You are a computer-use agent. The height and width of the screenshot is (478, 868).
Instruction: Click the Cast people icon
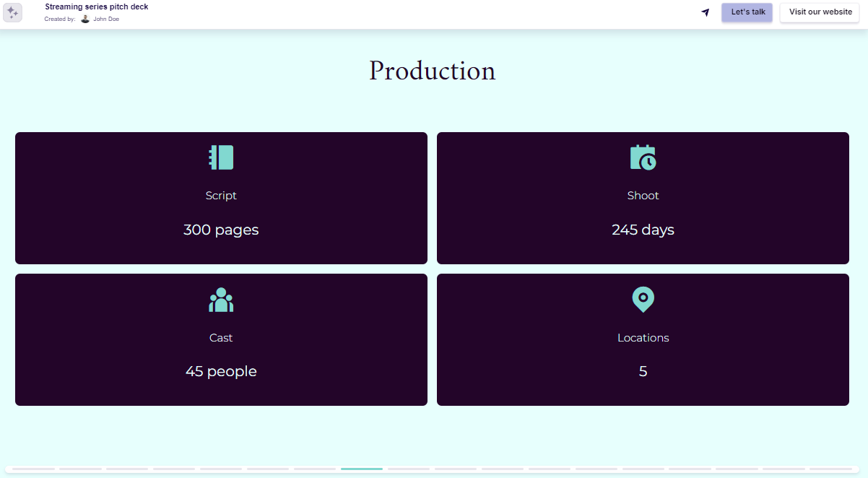click(221, 300)
